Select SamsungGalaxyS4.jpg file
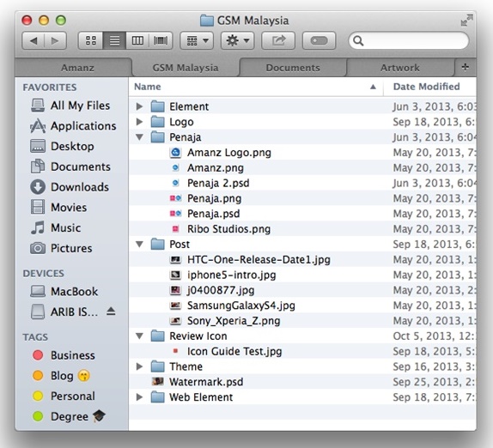493x448 pixels. click(233, 306)
